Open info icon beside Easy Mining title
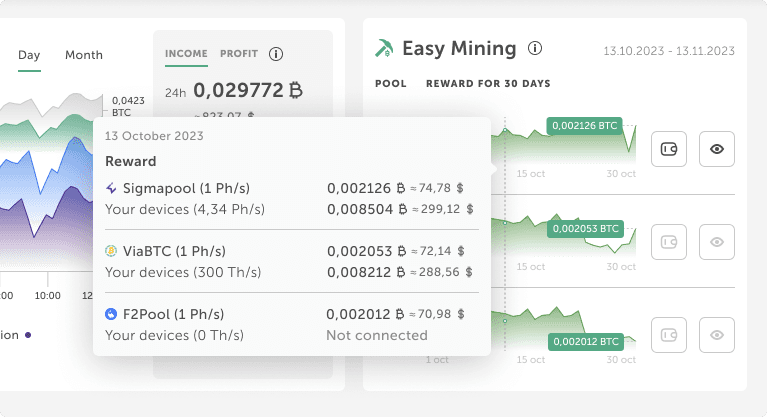The image size is (767, 417). tap(535, 48)
